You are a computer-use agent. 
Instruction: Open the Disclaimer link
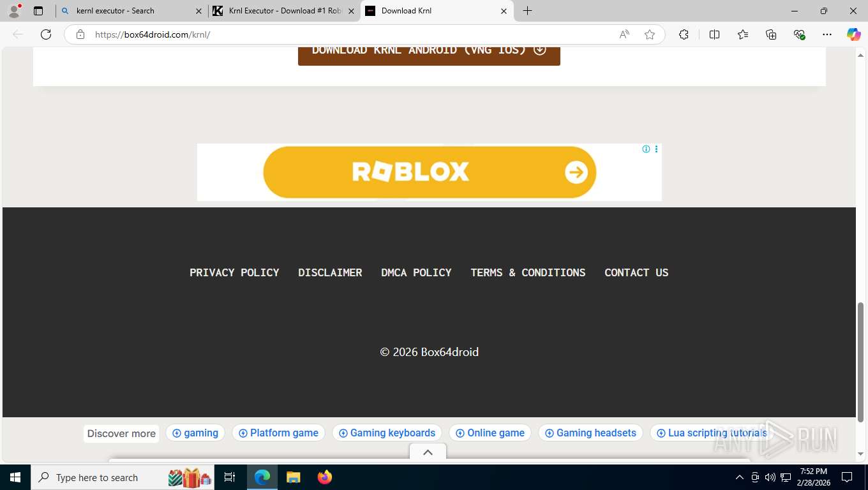point(330,272)
